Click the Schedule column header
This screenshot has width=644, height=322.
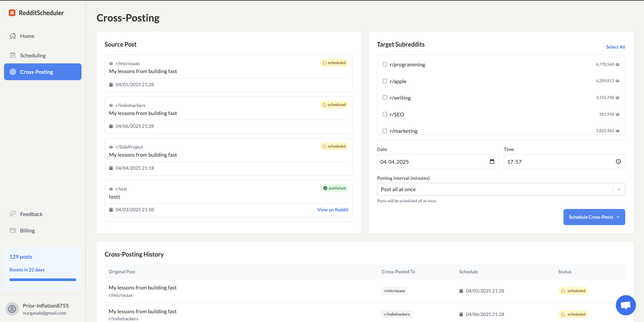point(468,272)
